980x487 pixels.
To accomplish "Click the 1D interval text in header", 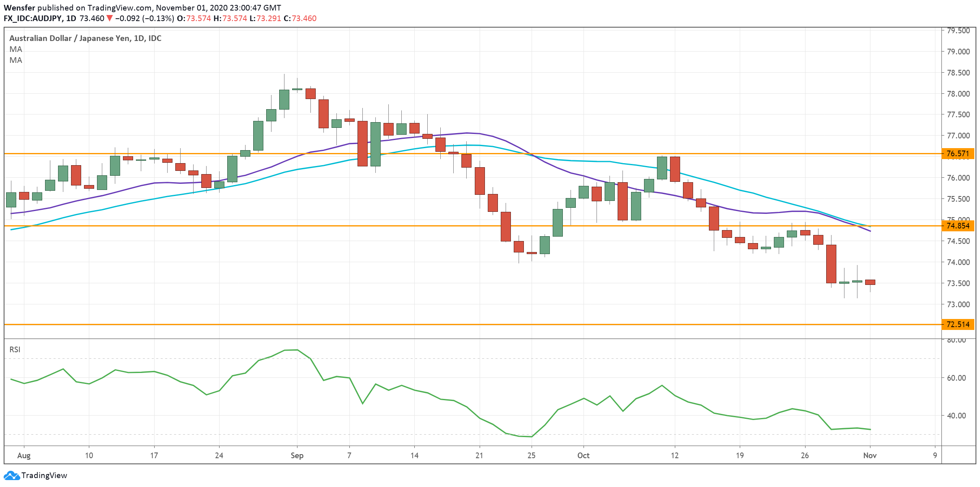I will [71, 18].
